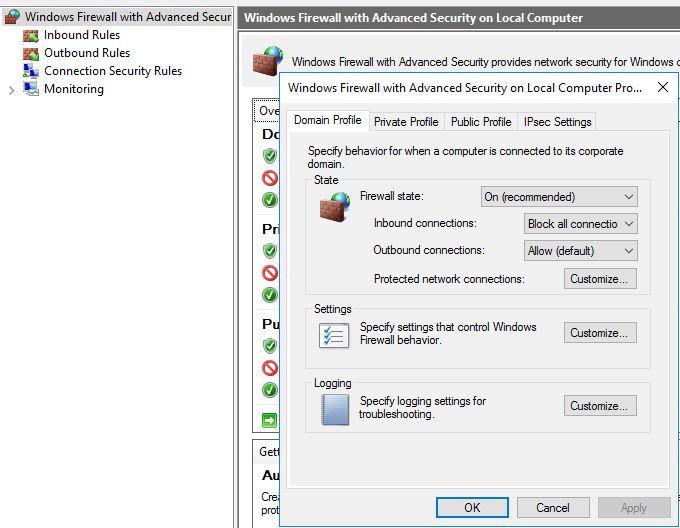Customize protected network connections
680x528 pixels.
click(x=600, y=279)
